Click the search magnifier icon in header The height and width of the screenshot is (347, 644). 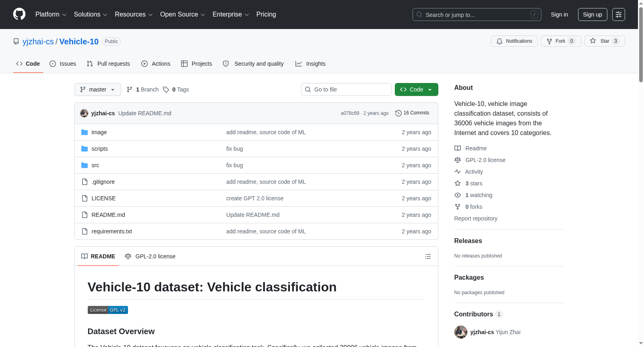pos(419,15)
